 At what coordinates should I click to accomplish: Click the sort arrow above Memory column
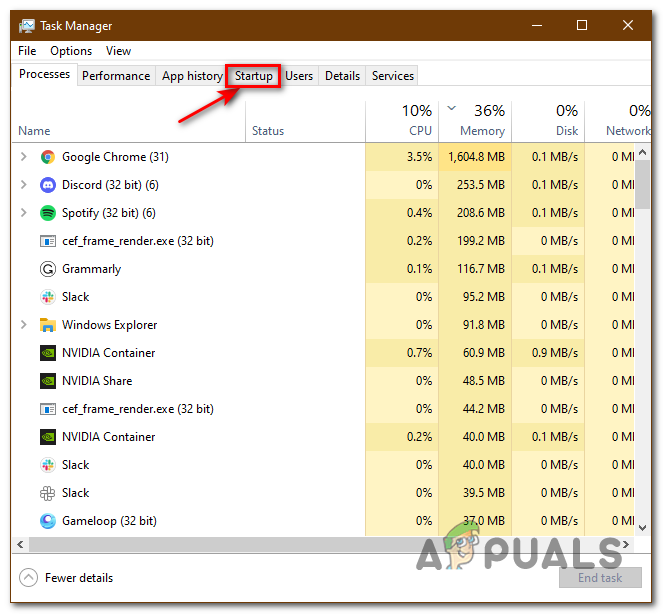(x=452, y=108)
